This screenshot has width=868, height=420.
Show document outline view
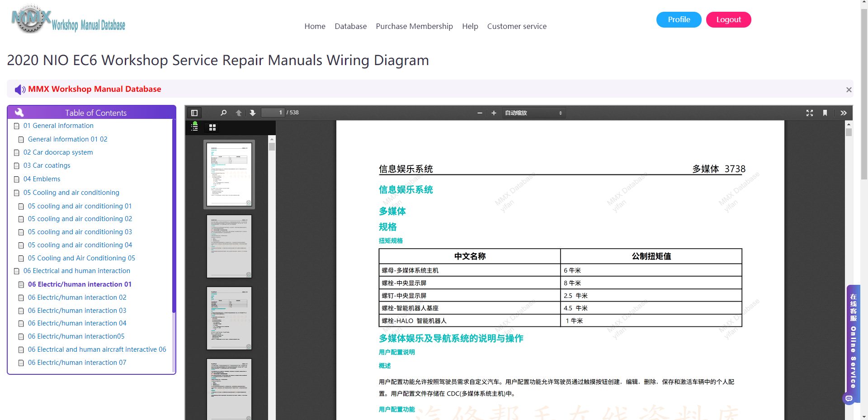[x=195, y=127]
